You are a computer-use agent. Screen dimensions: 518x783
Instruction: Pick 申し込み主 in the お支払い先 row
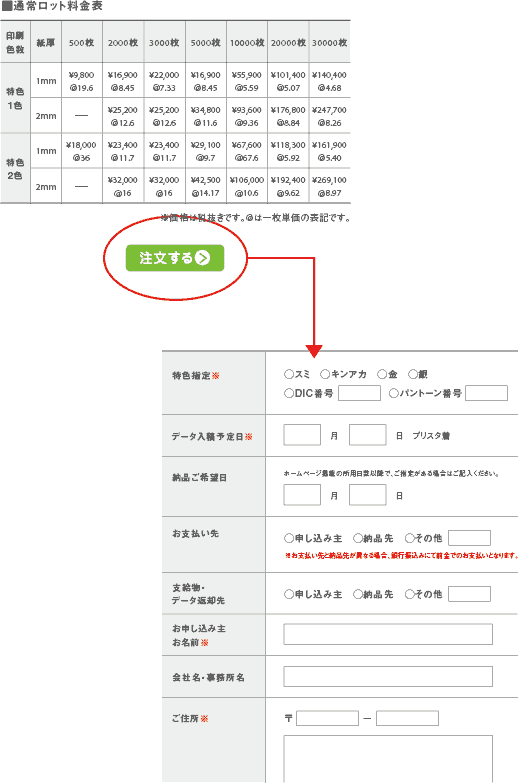tap(288, 538)
